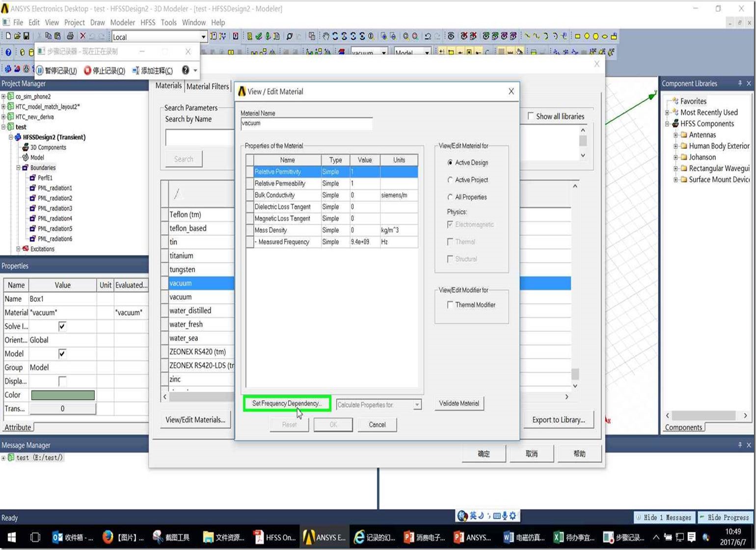This screenshot has width=756, height=550.
Task: Open the Modeler menu
Action: (122, 22)
